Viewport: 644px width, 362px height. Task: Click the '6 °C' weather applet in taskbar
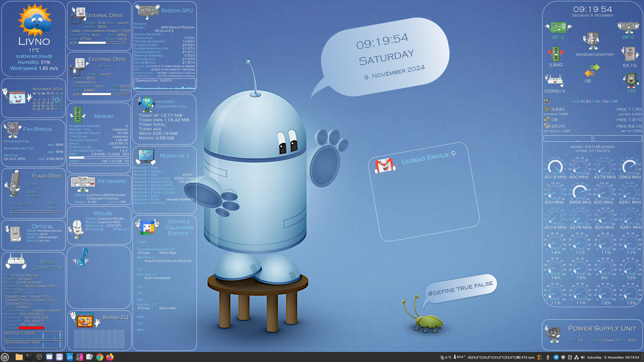click(445, 357)
